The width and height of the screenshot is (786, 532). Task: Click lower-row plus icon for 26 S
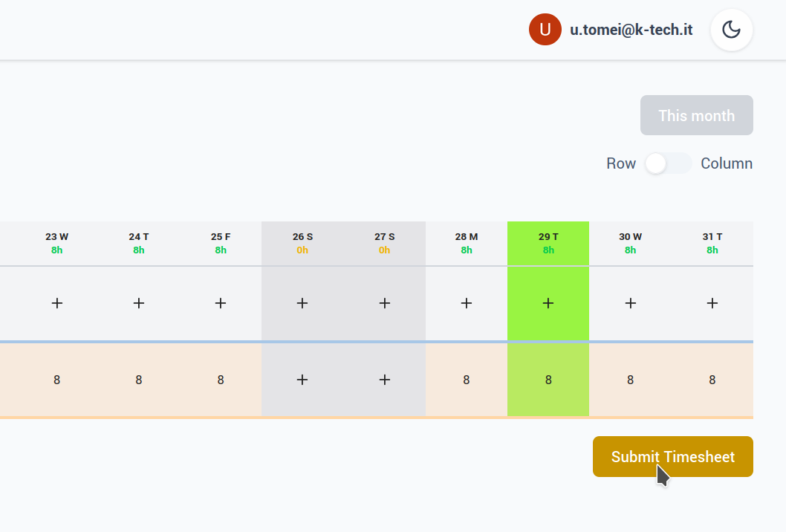(x=302, y=380)
